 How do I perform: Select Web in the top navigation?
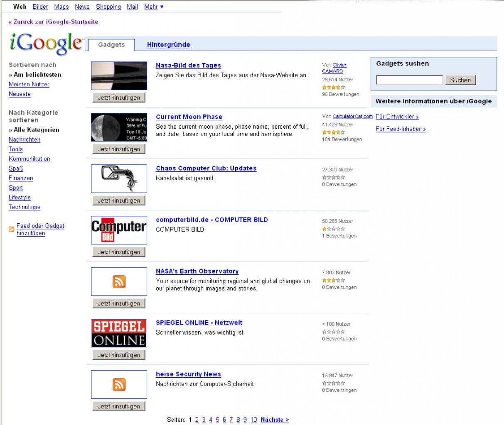(x=20, y=7)
